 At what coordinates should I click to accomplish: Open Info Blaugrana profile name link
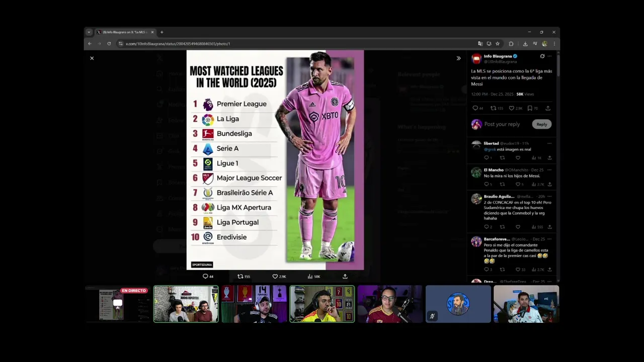(498, 56)
